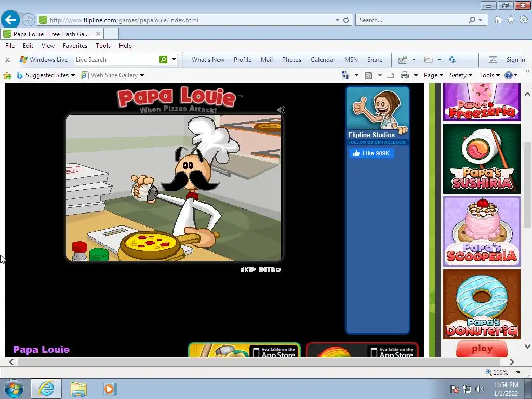Click the browser Forward arrow button
532x399 pixels.
tap(29, 20)
